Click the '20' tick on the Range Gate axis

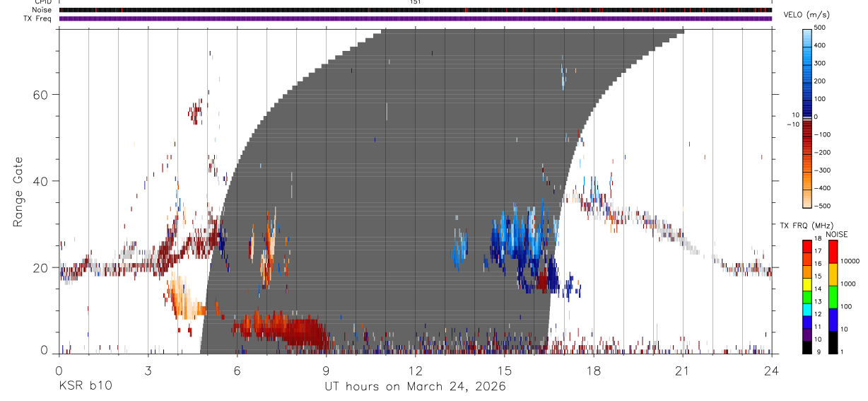click(x=40, y=267)
